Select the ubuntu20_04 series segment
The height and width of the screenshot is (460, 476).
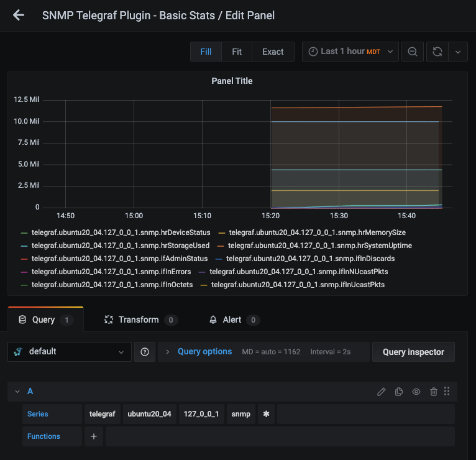coord(149,414)
